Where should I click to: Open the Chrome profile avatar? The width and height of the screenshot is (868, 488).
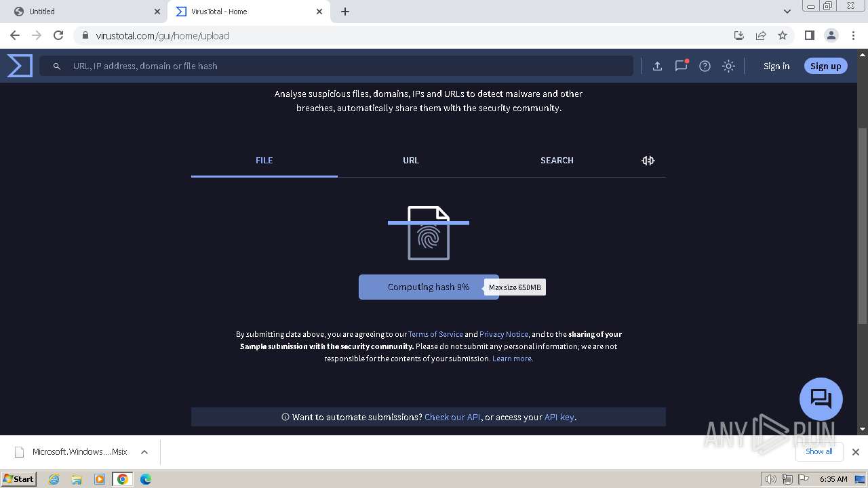(831, 35)
